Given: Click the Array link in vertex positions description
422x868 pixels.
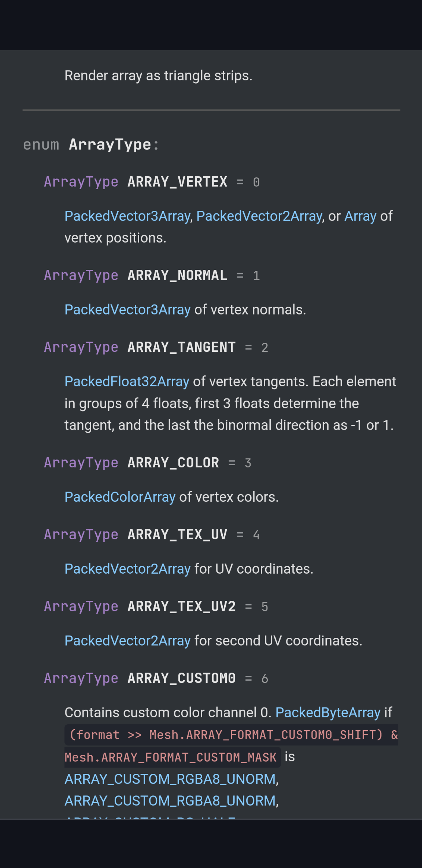Looking at the screenshot, I should 360,216.
